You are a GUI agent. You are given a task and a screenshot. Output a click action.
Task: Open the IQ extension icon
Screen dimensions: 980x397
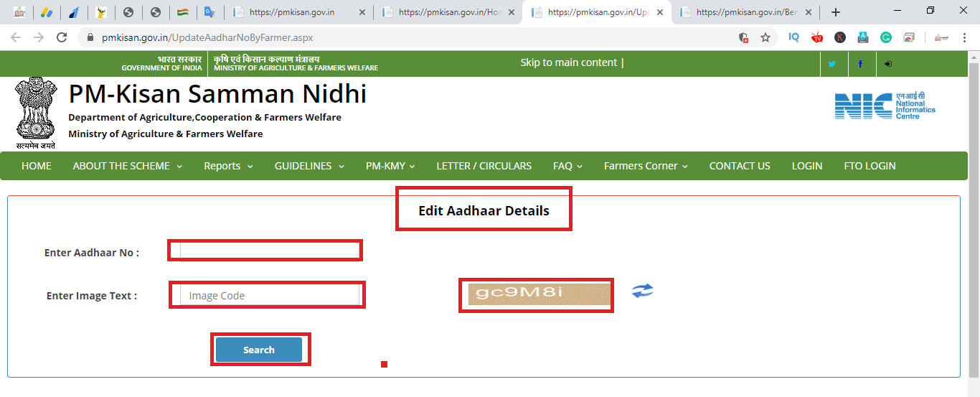(793, 37)
